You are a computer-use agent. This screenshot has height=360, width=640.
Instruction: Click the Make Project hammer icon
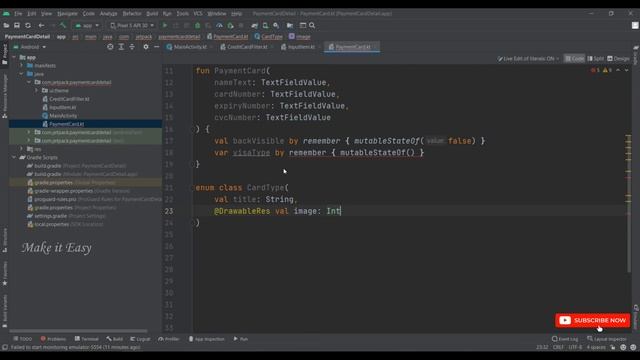[63, 25]
